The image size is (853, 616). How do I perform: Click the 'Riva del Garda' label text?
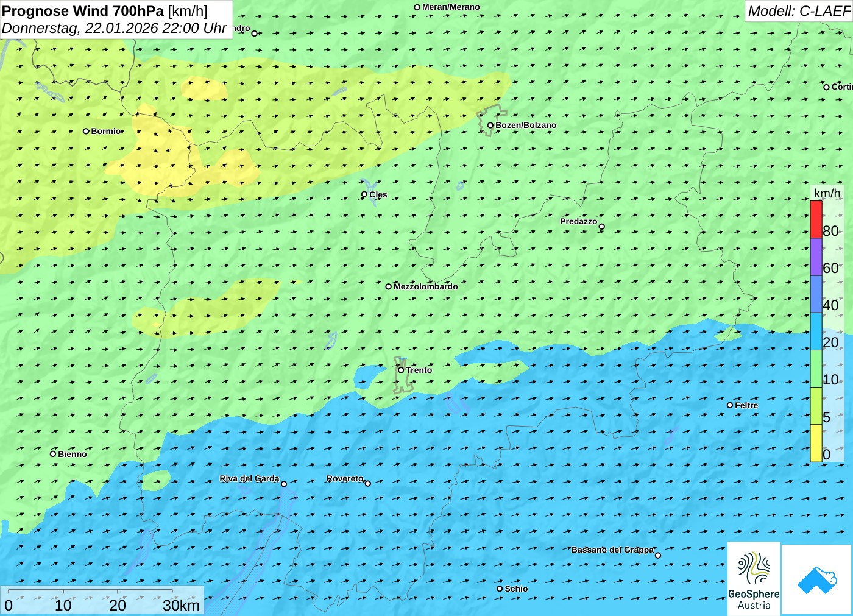pos(249,478)
